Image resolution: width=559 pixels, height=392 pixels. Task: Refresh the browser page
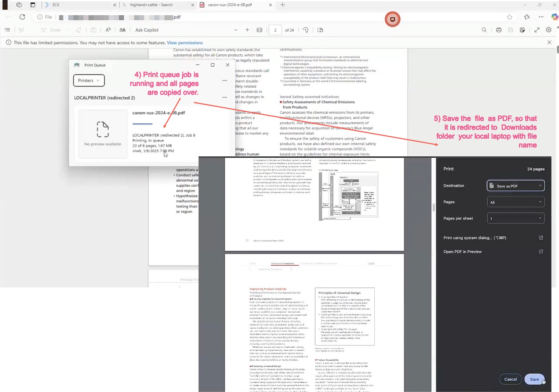pyautogui.click(x=22, y=17)
